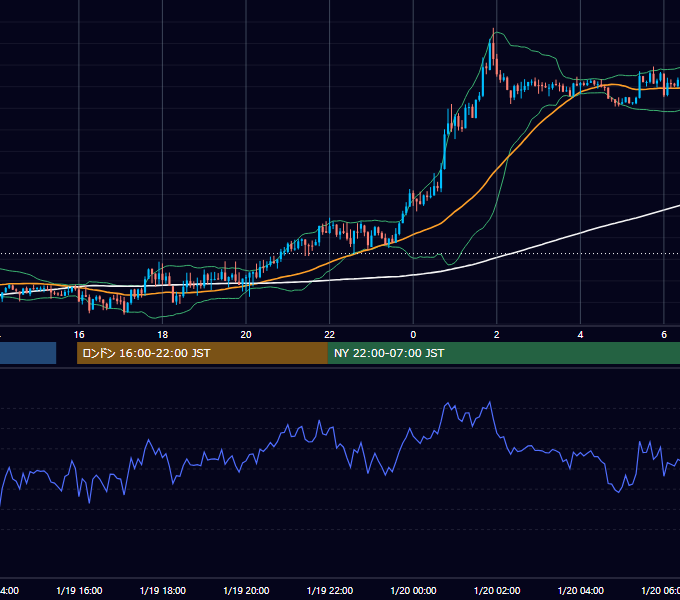
Task: Click the blue session bar before London
Action: tap(28, 353)
